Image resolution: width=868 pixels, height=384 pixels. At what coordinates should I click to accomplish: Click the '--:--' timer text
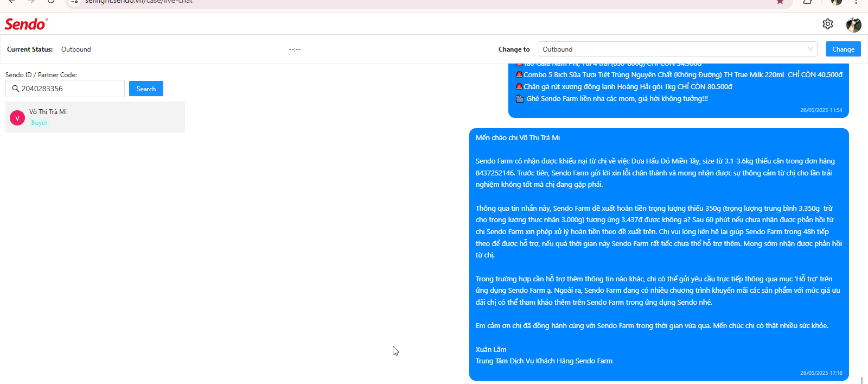click(x=295, y=49)
